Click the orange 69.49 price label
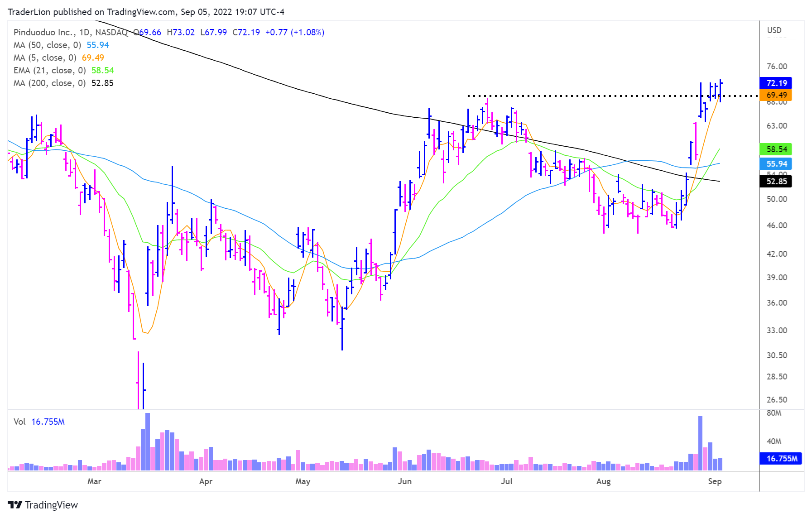Image resolution: width=812 pixels, height=518 pixels. tap(776, 95)
